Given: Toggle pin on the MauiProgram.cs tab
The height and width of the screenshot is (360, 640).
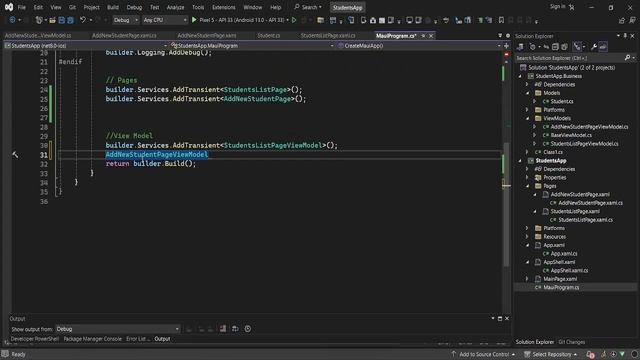Looking at the screenshot, I should point(423,36).
